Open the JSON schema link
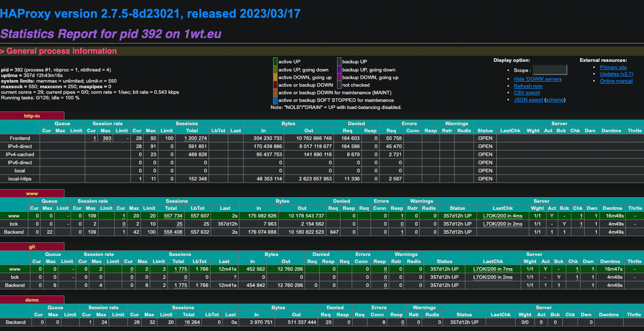 (x=555, y=100)
